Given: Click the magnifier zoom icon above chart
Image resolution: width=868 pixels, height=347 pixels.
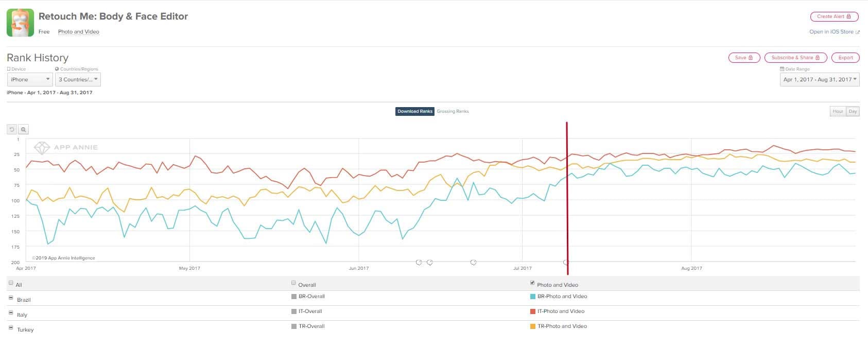Looking at the screenshot, I should 23,130.
